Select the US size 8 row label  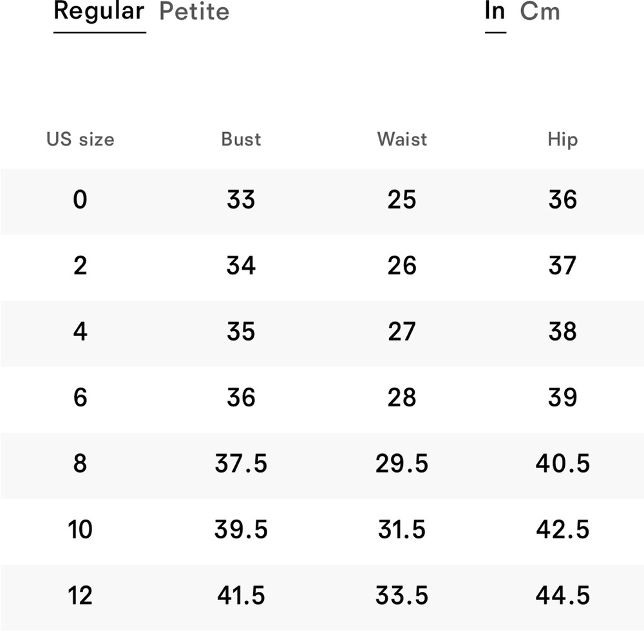point(80,464)
